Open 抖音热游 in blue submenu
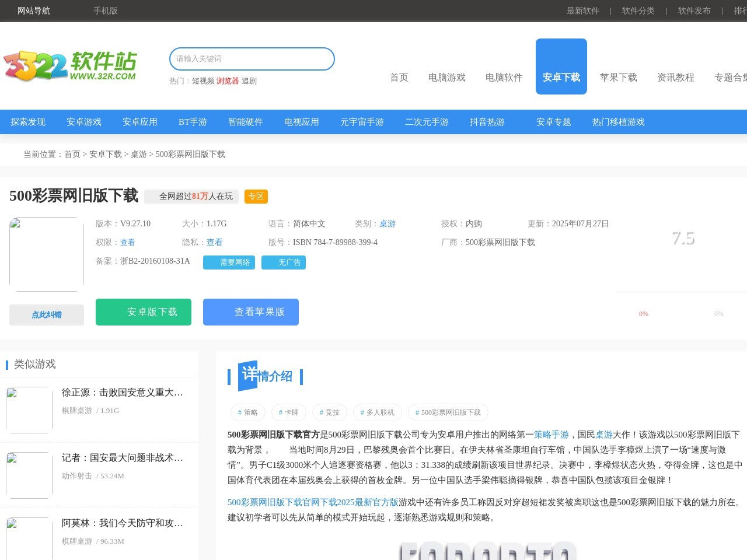Image resolution: width=747 pixels, height=560 pixels. (x=487, y=122)
